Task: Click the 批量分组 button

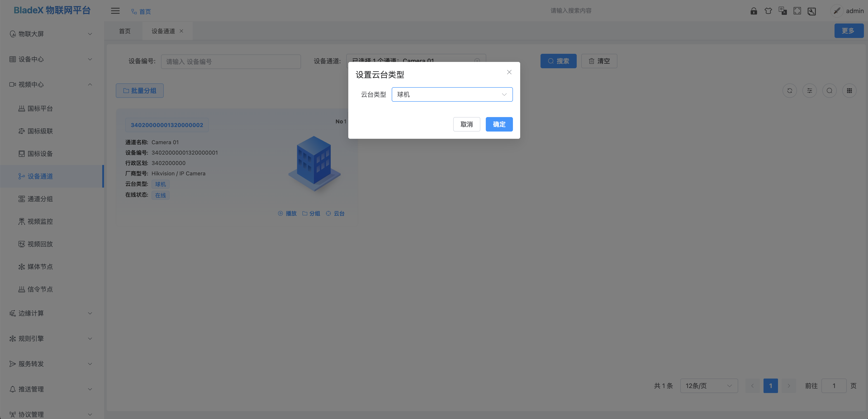Action: coord(140,91)
